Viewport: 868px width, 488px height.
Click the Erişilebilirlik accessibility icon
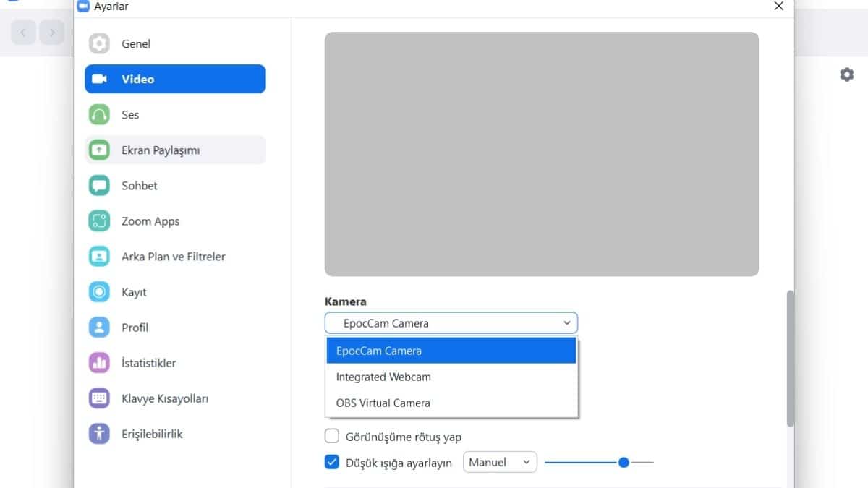(99, 433)
